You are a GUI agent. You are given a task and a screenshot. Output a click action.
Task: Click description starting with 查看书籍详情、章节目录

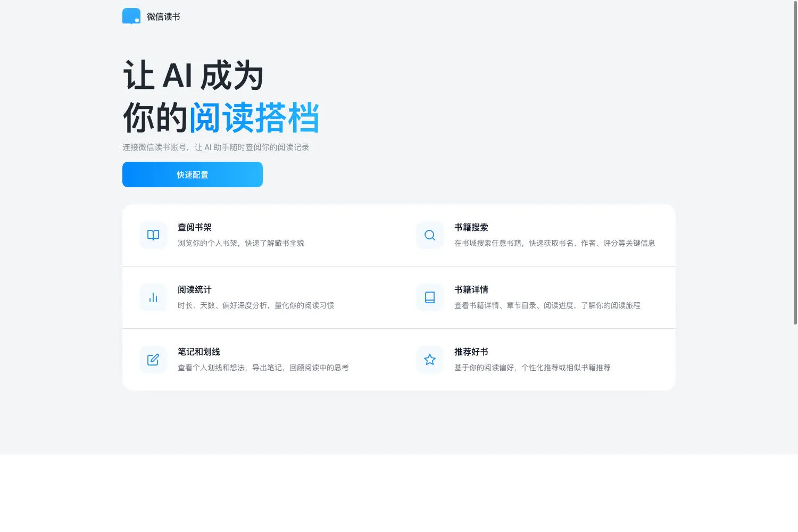point(547,305)
